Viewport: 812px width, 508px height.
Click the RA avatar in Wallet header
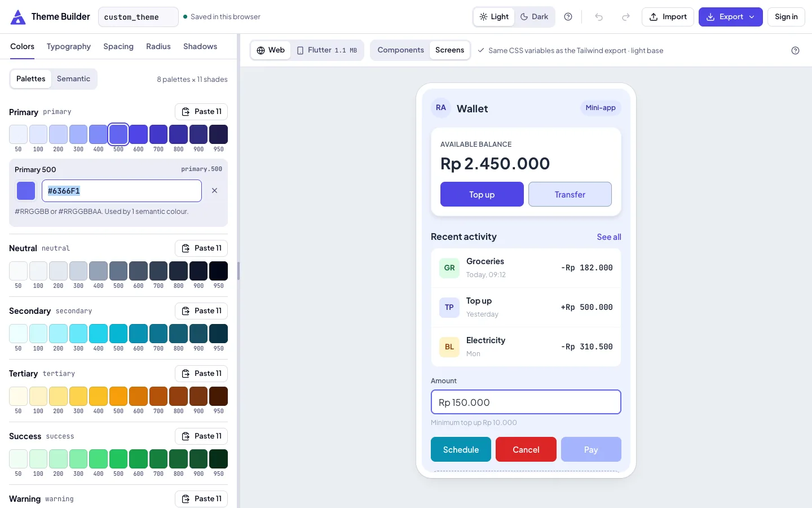tap(441, 108)
